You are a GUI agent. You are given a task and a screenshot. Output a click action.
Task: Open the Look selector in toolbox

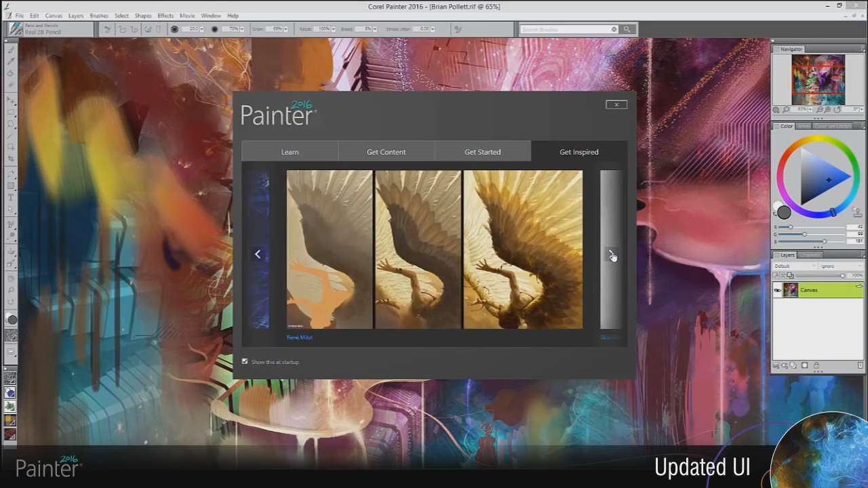10,434
